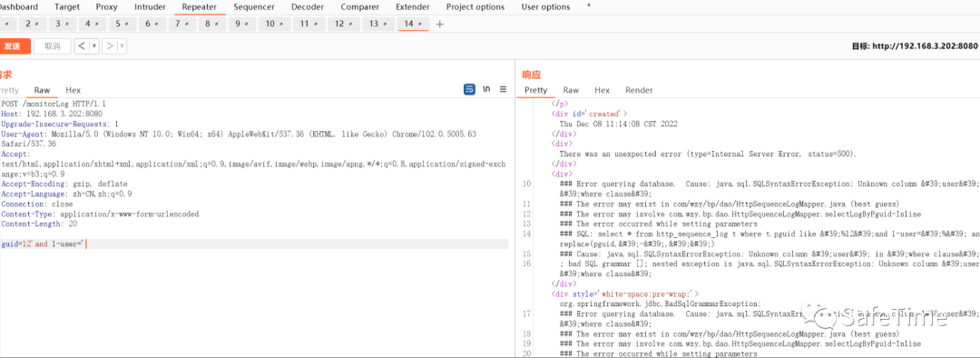This screenshot has height=358, width=980.
Task: Select the Repeater tab
Action: 200,7
